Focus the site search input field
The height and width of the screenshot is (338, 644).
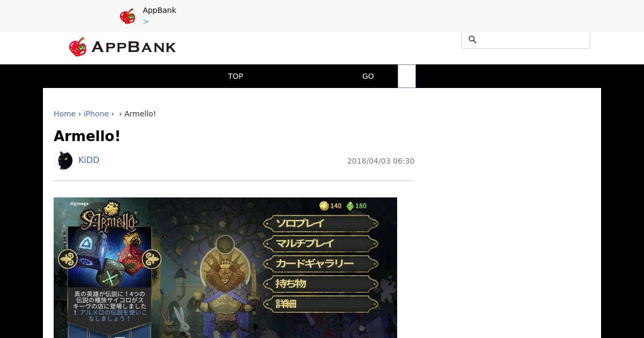[x=535, y=40]
